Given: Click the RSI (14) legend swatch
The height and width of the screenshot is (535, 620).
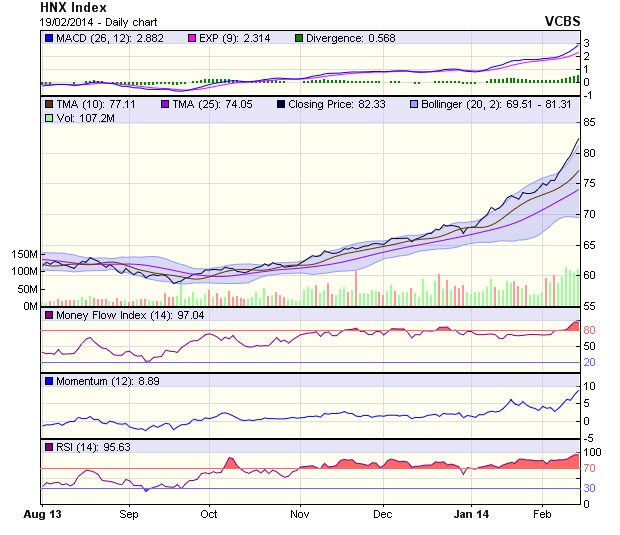Looking at the screenshot, I should [x=48, y=448].
